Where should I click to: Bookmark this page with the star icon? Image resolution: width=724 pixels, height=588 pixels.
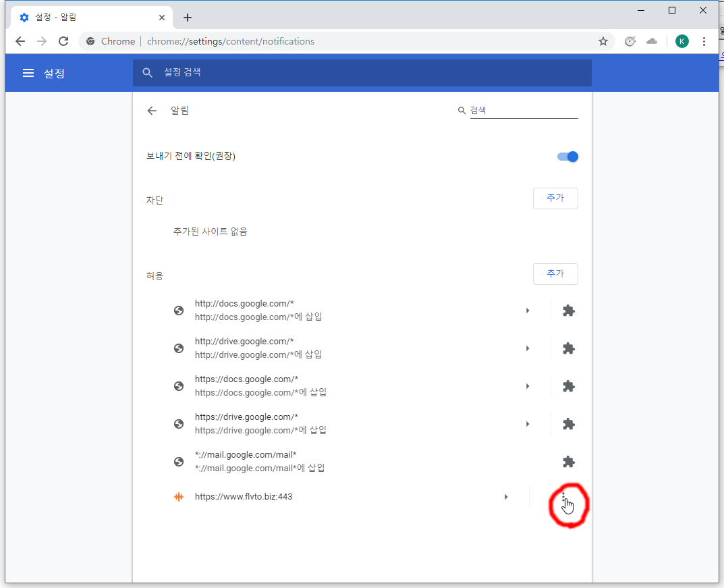[603, 41]
